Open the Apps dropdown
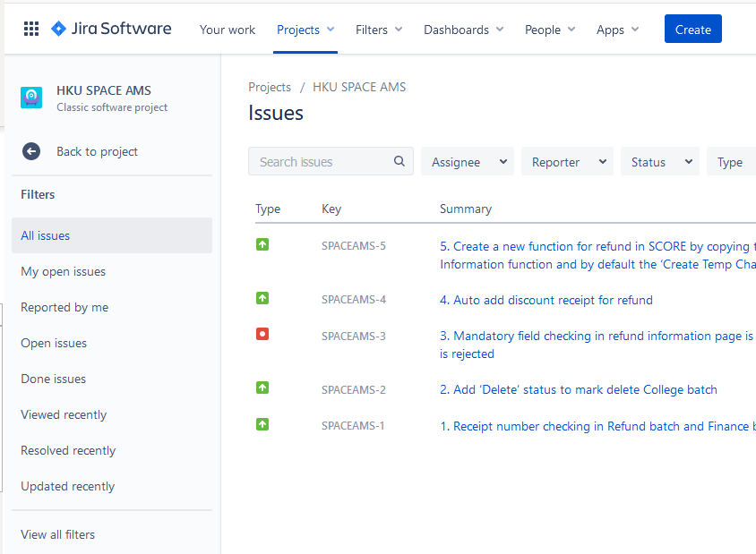The width and height of the screenshot is (756, 554). (617, 30)
